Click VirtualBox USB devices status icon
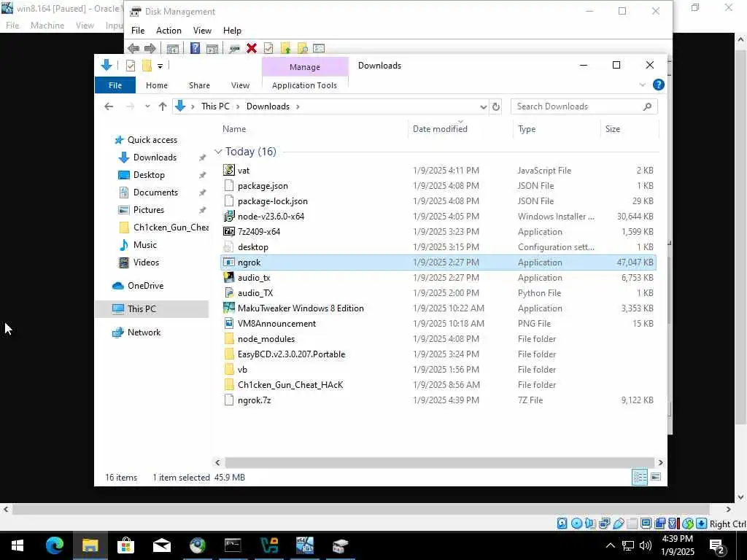The width and height of the screenshot is (747, 560). pos(619,524)
